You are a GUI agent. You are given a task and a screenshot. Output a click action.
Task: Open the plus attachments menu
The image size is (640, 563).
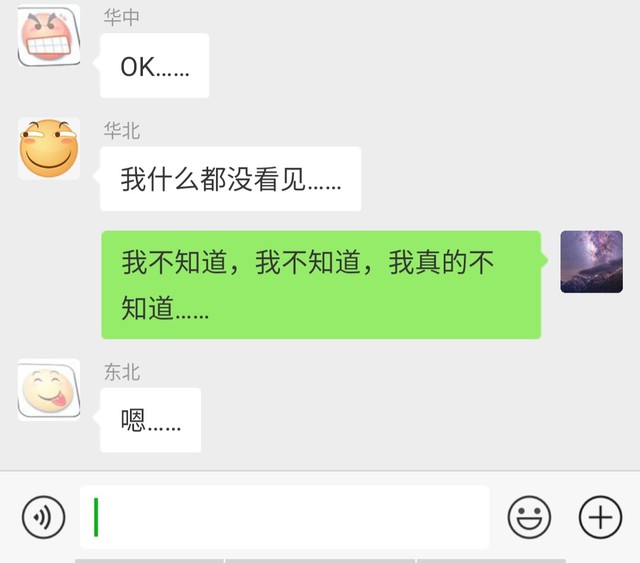600,517
